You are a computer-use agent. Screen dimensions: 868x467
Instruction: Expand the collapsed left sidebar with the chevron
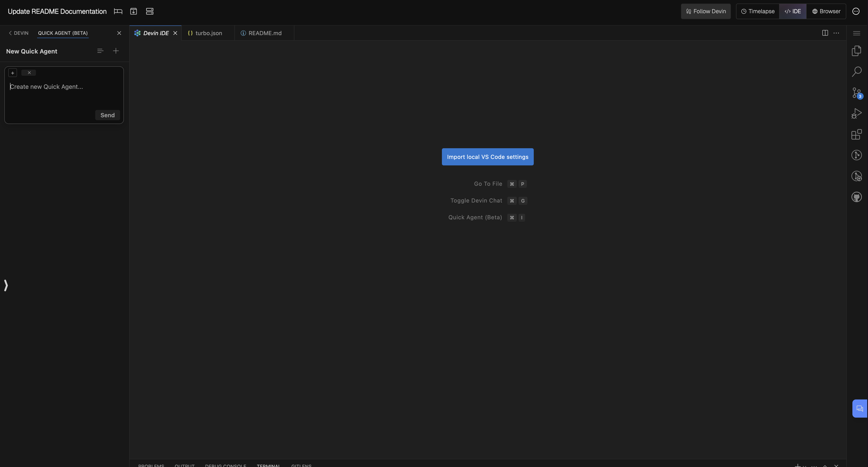pyautogui.click(x=6, y=285)
